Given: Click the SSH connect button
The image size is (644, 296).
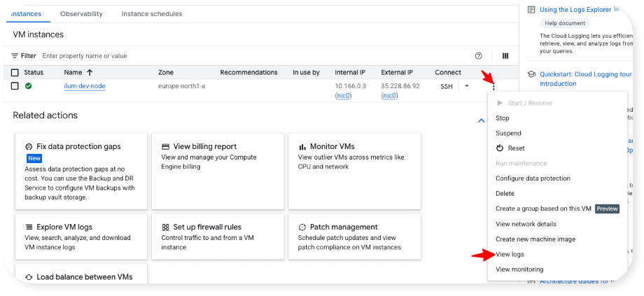Looking at the screenshot, I should point(447,86).
